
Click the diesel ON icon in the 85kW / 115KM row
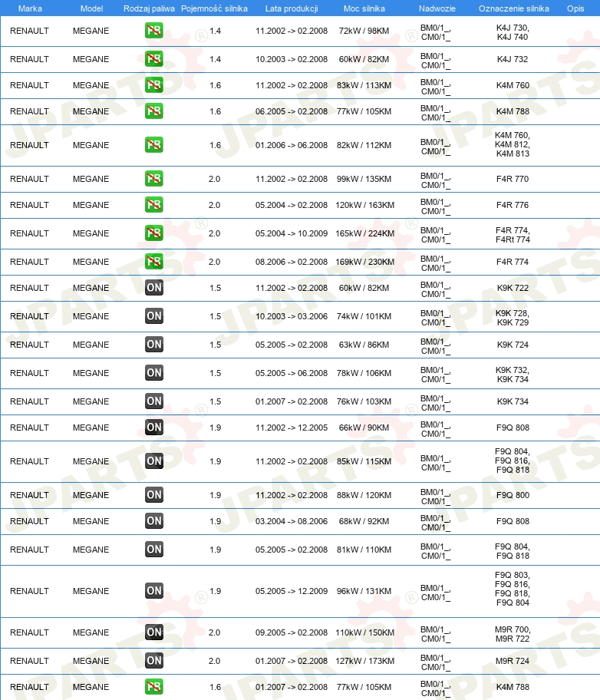coord(154,461)
